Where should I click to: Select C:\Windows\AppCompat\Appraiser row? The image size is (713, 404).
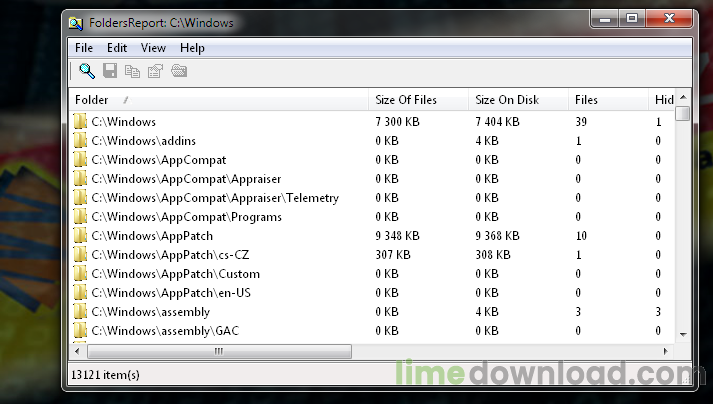coord(372,179)
